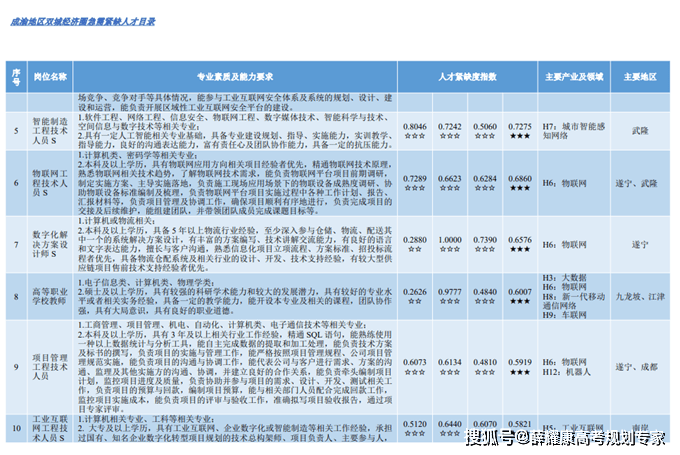Screen dimensions: 680x455
Task: Click the 0.8046 index value
Action: 414,127
